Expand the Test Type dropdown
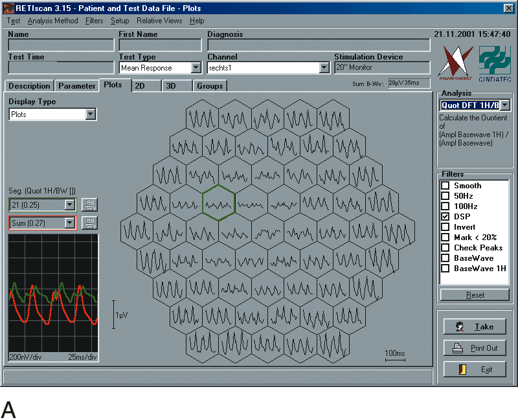Image resolution: width=518 pixels, height=420 pixels. click(196, 68)
